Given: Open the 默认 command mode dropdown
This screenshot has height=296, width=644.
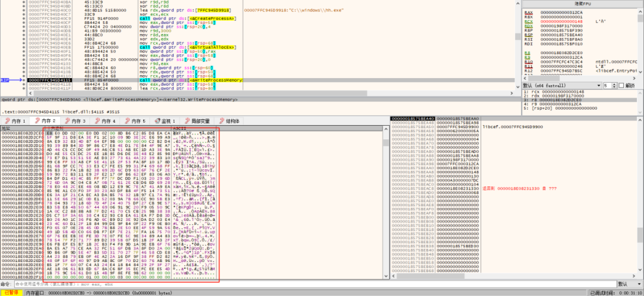Looking at the screenshot, I should coord(629,284).
